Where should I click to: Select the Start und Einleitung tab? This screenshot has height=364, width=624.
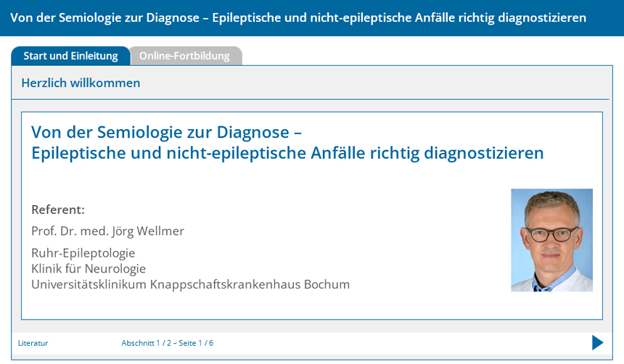pyautogui.click(x=70, y=56)
